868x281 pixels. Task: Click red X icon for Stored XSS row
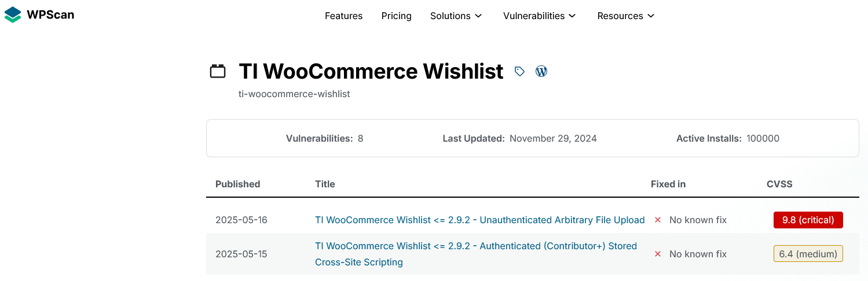tap(658, 254)
